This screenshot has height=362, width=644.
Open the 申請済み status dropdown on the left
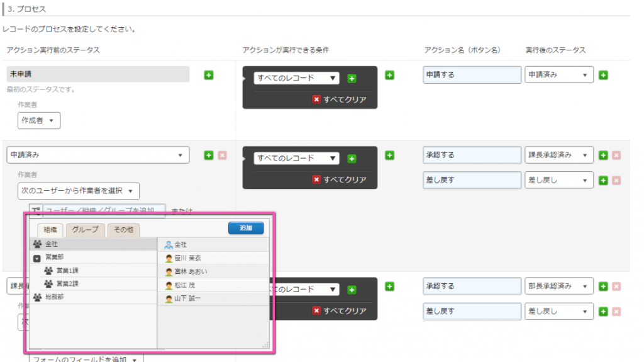(97, 155)
